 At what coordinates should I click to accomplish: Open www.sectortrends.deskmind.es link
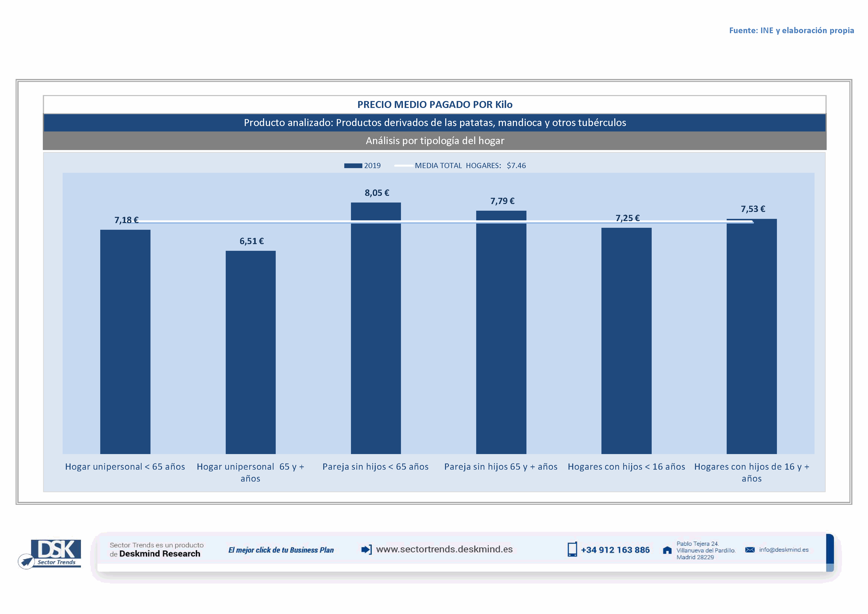pos(444,549)
